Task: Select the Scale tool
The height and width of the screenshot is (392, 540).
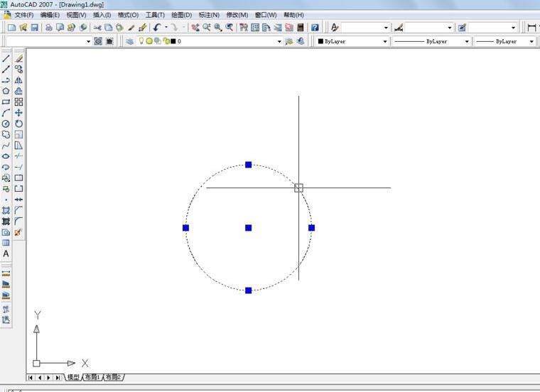Action: point(18,134)
